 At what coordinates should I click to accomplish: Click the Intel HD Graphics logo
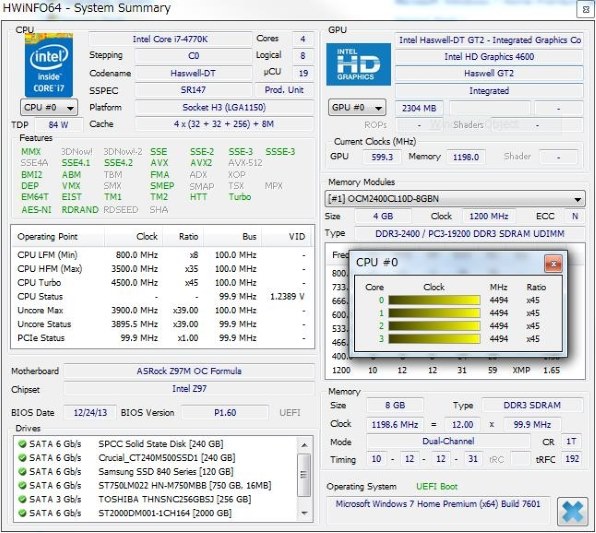point(358,64)
